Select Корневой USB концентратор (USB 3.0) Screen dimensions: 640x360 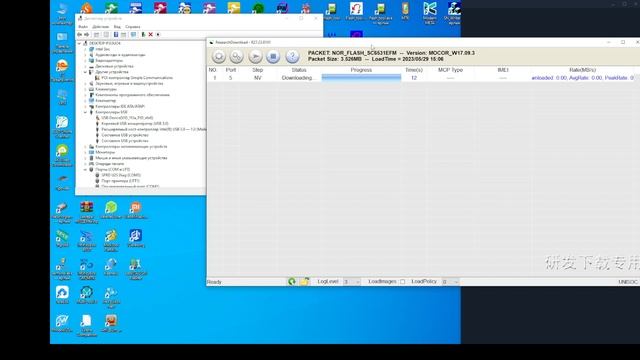click(135, 123)
